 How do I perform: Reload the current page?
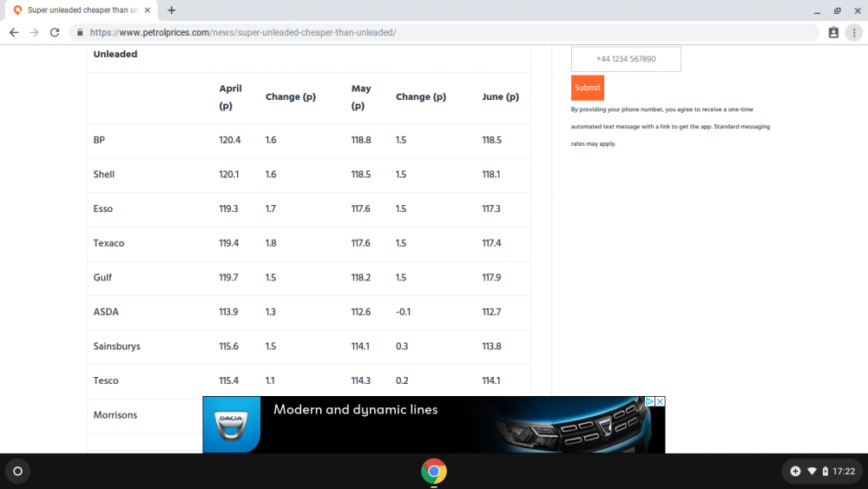(54, 33)
